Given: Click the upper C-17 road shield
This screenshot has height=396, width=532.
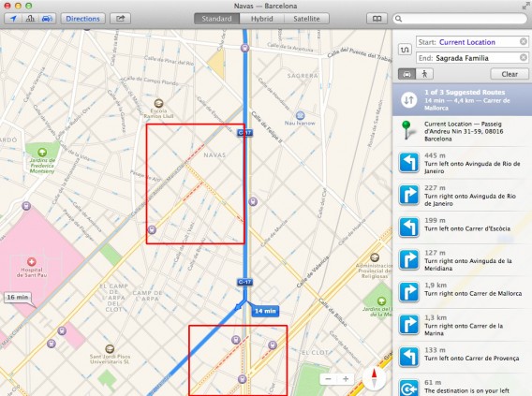Looking at the screenshot, I should coord(245,133).
